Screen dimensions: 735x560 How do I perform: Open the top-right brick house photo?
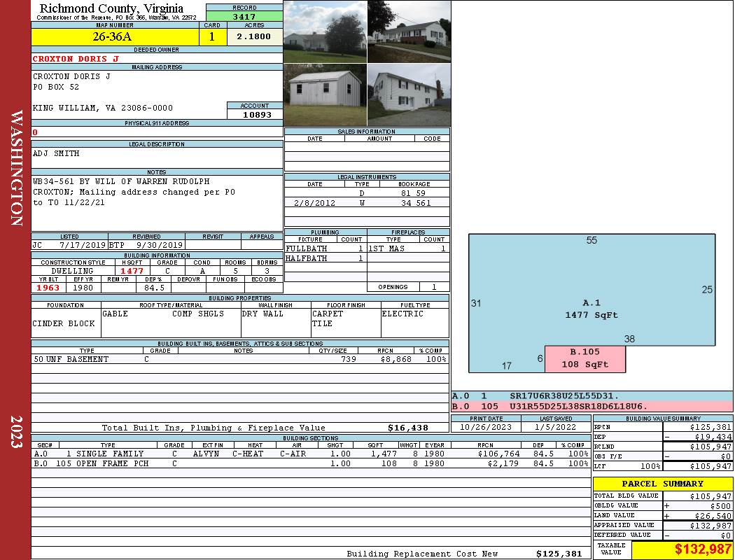tap(409, 31)
